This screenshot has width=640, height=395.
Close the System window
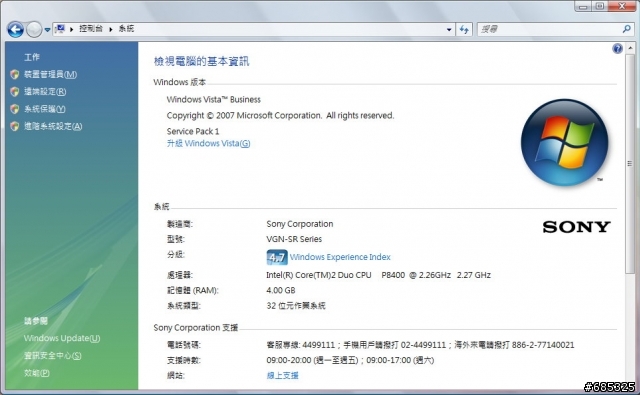(622, 6)
